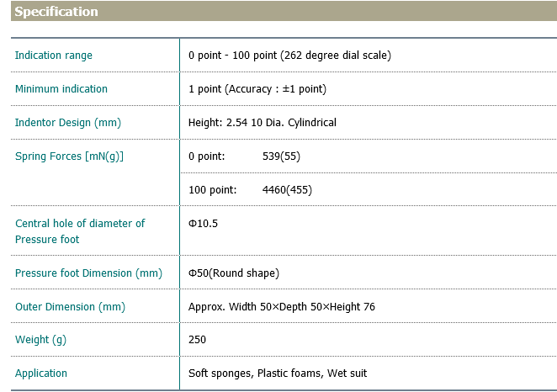Click the 262 degree dial scale value
Screen dimensions: 557x392
(289, 56)
